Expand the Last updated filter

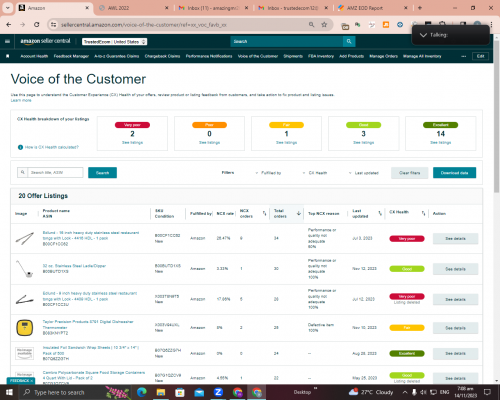(364, 173)
